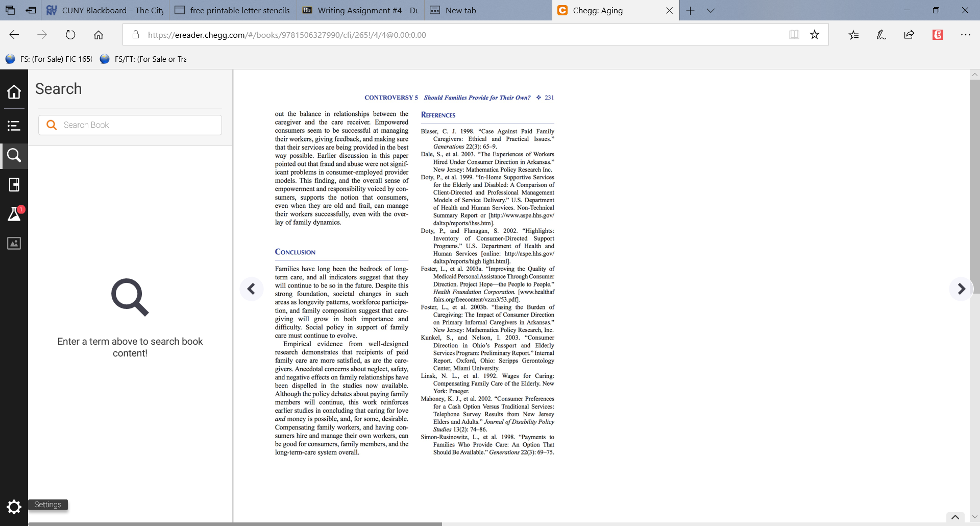The image size is (980, 526).
Task: Open FS/FT: (For Sale or Trade) bookmark
Action: point(144,59)
